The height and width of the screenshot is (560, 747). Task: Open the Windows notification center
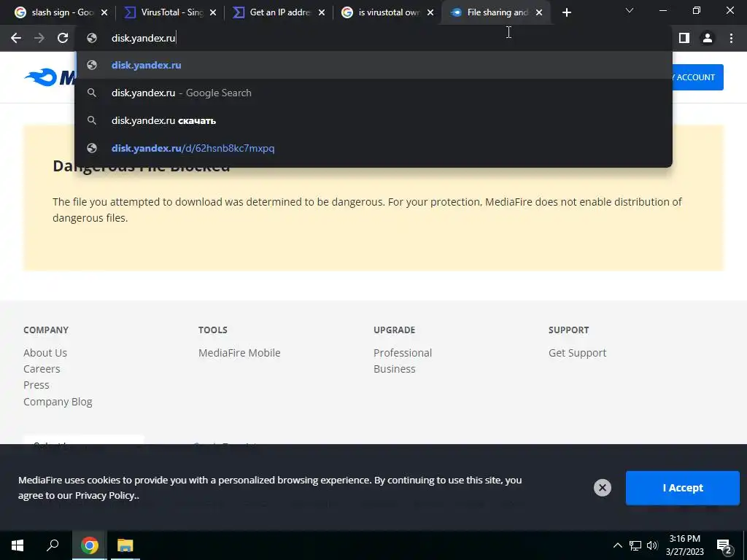click(x=724, y=547)
